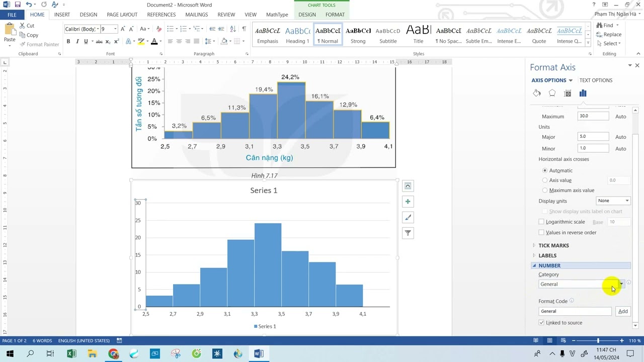Screen dimensions: 644x362
Task: Click Clear All Formatting icon
Action: tap(159, 29)
